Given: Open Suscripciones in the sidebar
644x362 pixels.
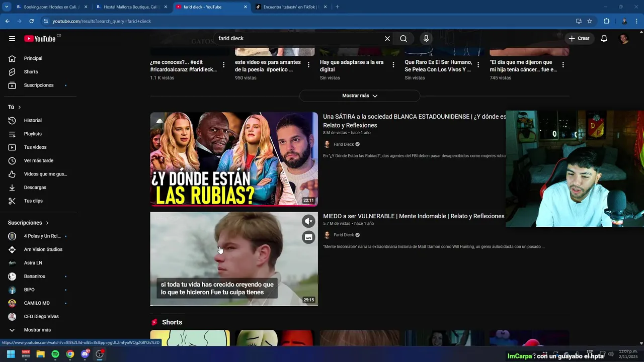Looking at the screenshot, I should click(39, 85).
